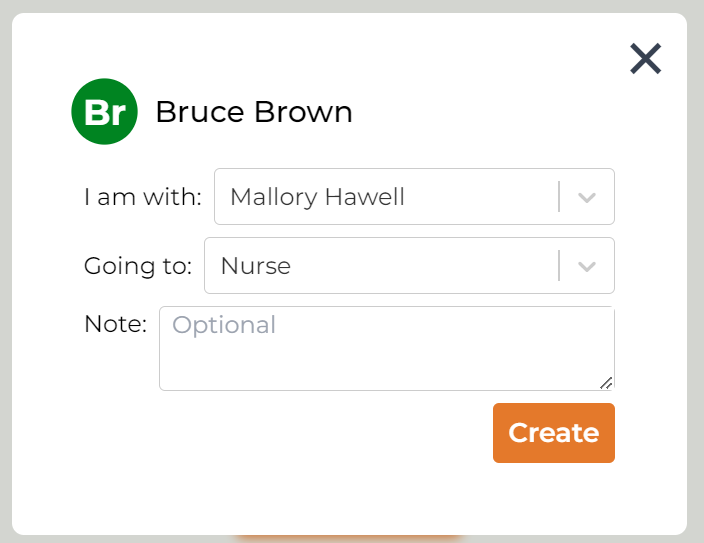The width and height of the screenshot is (704, 543).
Task: Click the Optional placeholder text
Action: click(224, 325)
